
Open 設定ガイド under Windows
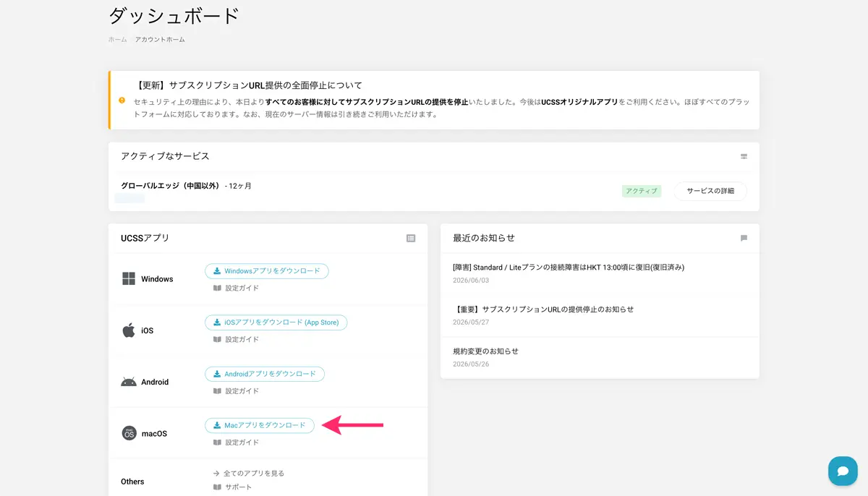pyautogui.click(x=242, y=288)
